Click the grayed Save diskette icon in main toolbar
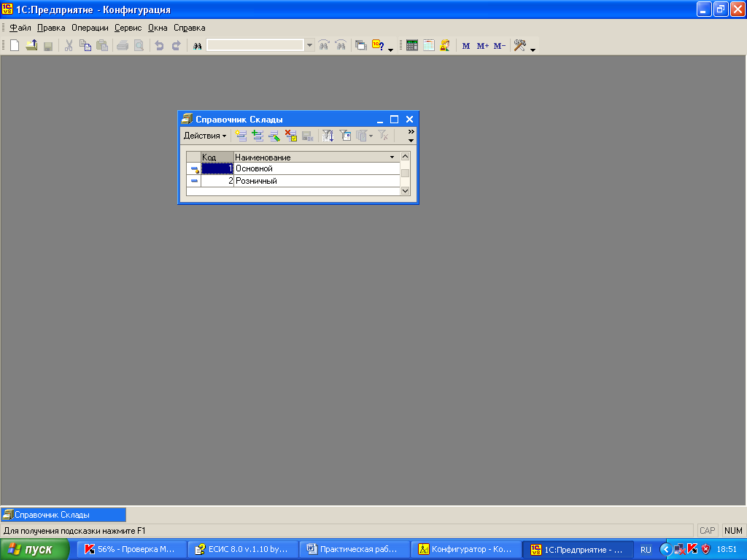747x560 pixels. tap(48, 46)
